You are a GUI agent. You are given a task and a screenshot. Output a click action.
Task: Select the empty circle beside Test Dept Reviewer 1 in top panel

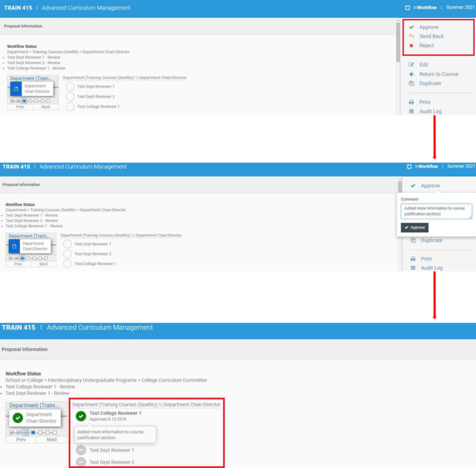click(70, 86)
